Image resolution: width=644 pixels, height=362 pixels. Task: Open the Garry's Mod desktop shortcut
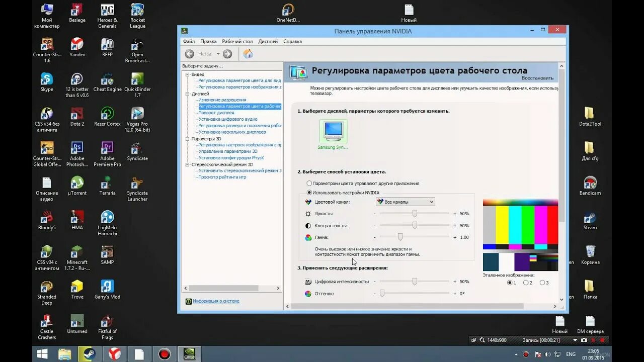click(107, 290)
